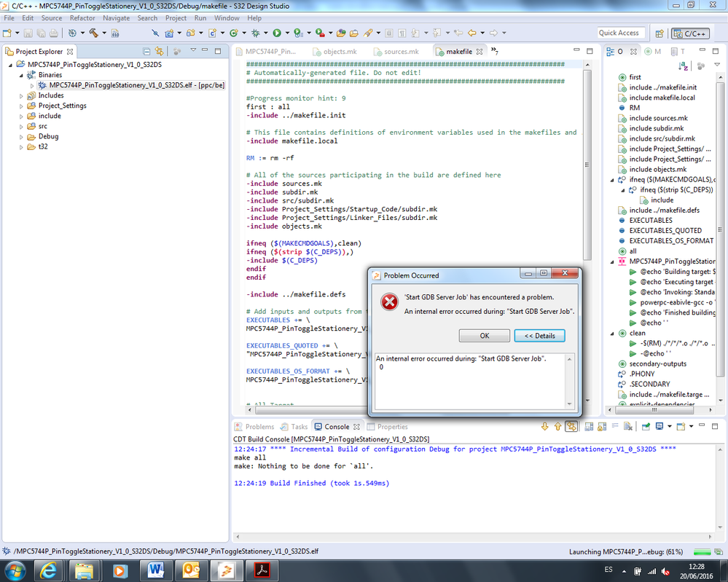Show hidden editor tabs list (»7)
728x582 pixels.
coord(495,50)
